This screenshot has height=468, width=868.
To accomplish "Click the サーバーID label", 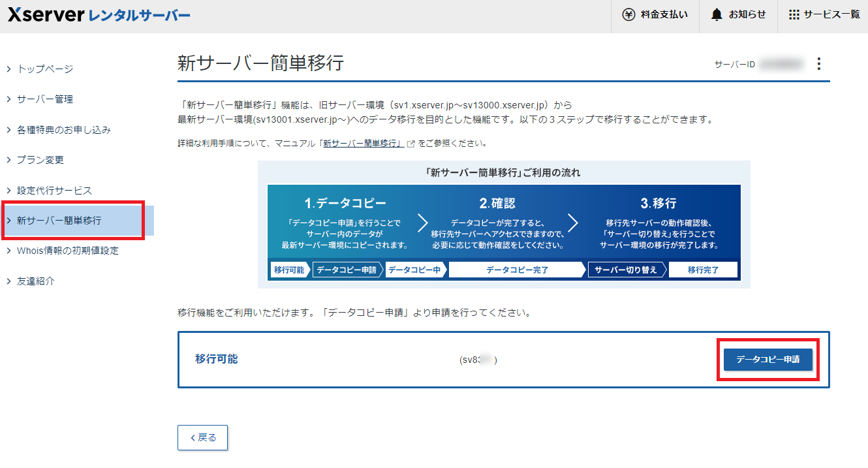I will [x=735, y=65].
